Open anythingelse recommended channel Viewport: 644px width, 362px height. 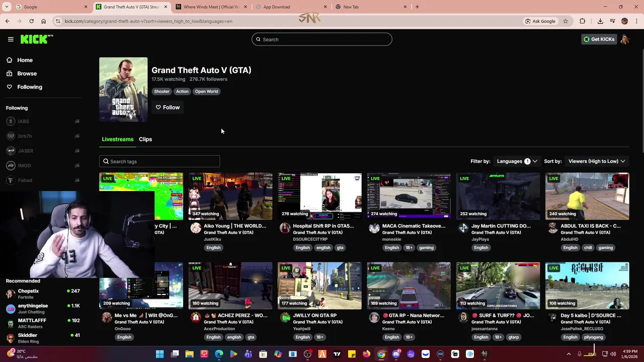tap(43, 308)
